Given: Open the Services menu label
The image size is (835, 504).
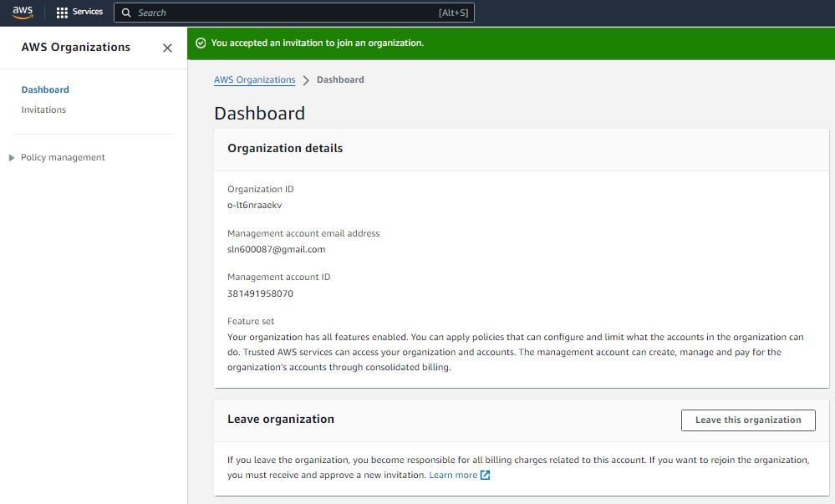Looking at the screenshot, I should (x=88, y=13).
